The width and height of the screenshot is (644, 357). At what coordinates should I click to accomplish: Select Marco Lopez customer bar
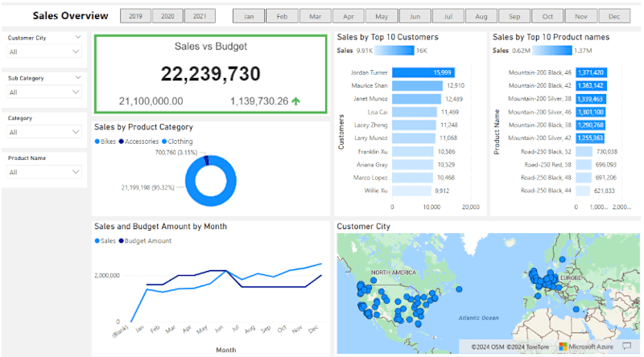tap(412, 177)
